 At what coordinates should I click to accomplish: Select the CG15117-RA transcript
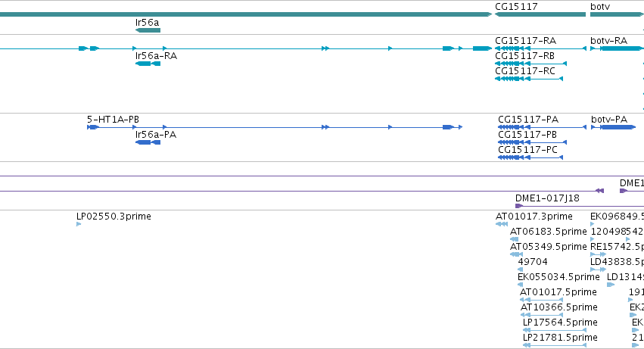tap(540, 48)
